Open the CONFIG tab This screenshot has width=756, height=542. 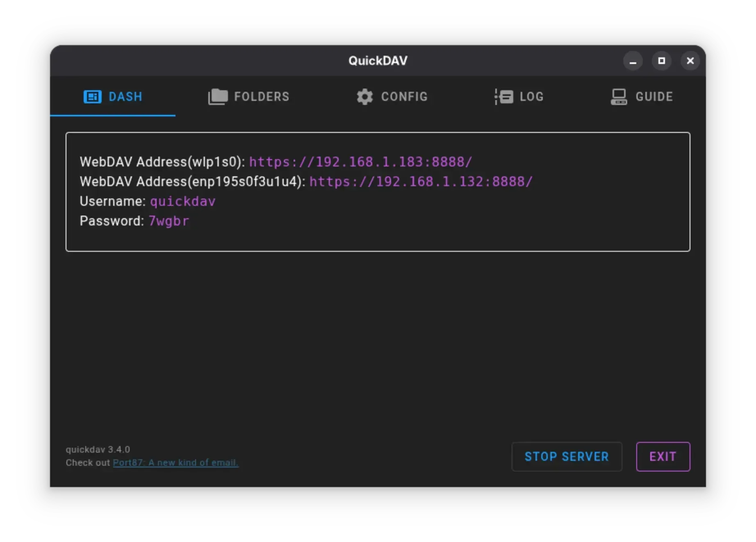[x=404, y=97]
